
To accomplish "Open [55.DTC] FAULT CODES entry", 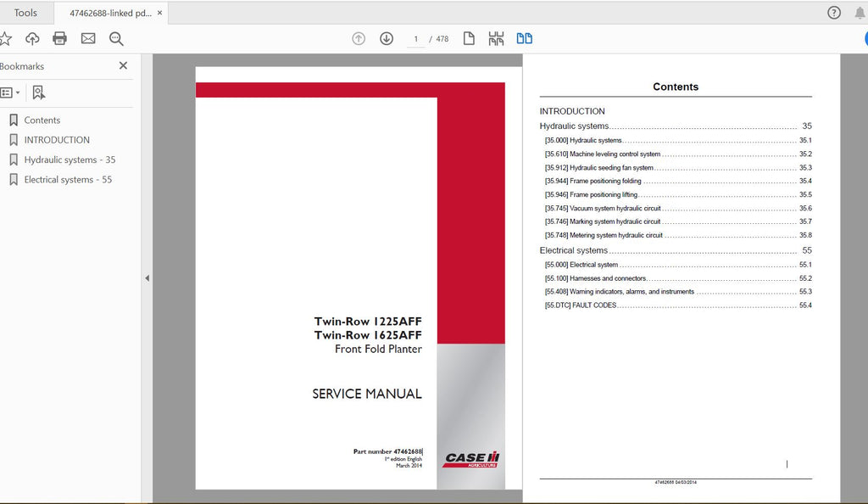I will pos(678,305).
